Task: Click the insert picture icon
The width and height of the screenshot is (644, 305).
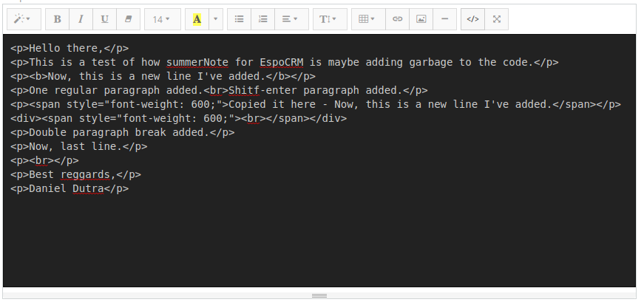Action: (421, 19)
